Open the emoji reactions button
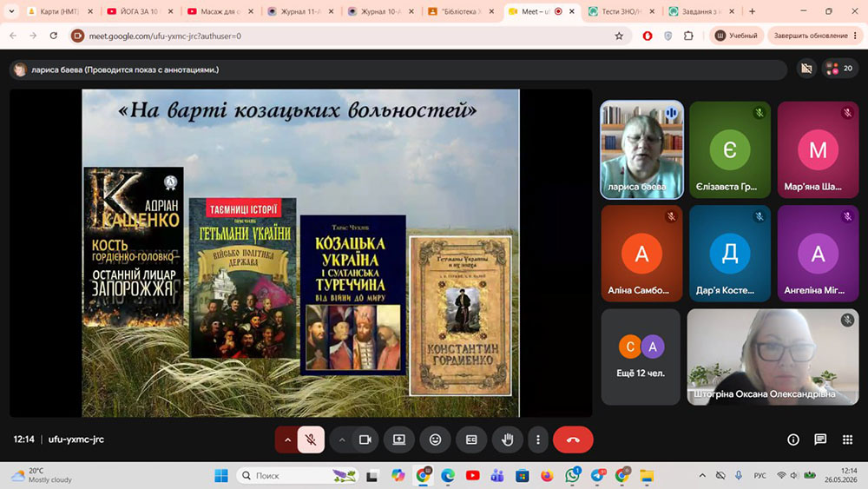868x489 pixels. click(x=435, y=439)
